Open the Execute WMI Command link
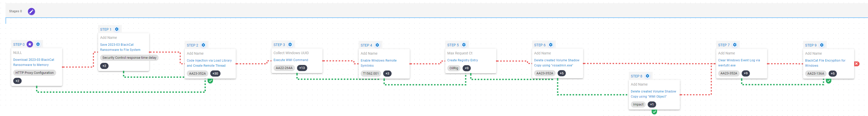Image resolution: width=868 pixels, height=116 pixels. 290,60
